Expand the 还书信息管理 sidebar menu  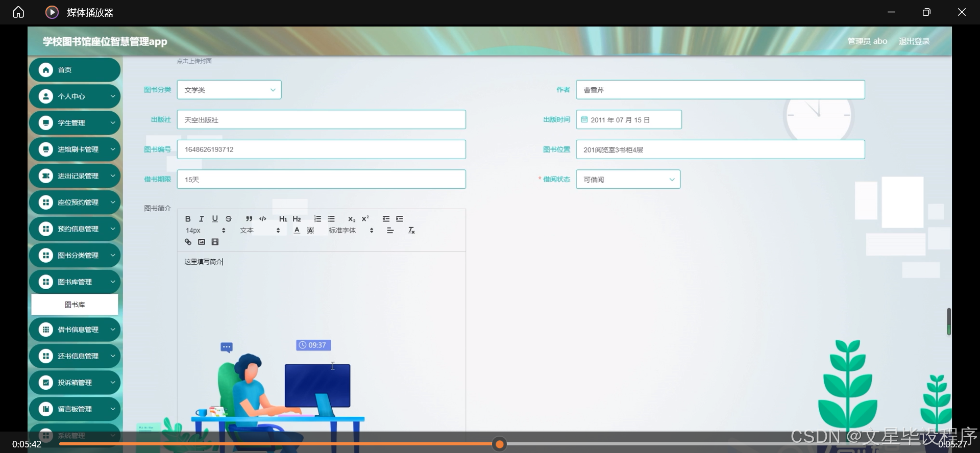(x=75, y=356)
